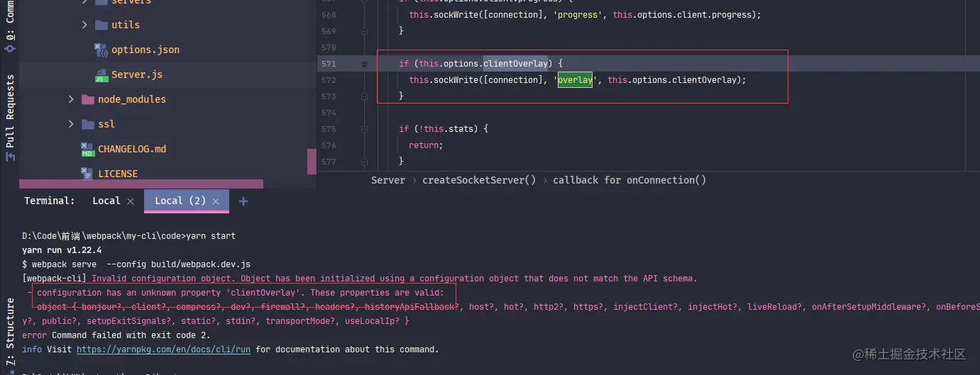The height and width of the screenshot is (375, 980).
Task: Click line number 576 in the gutter
Action: pyautogui.click(x=329, y=145)
